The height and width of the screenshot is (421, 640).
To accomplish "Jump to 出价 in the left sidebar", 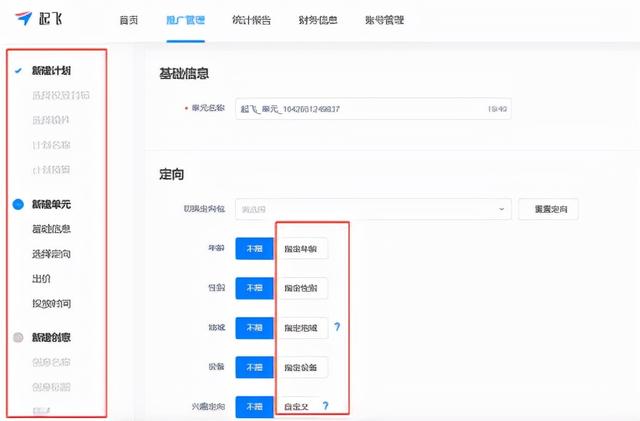I will click(x=42, y=279).
